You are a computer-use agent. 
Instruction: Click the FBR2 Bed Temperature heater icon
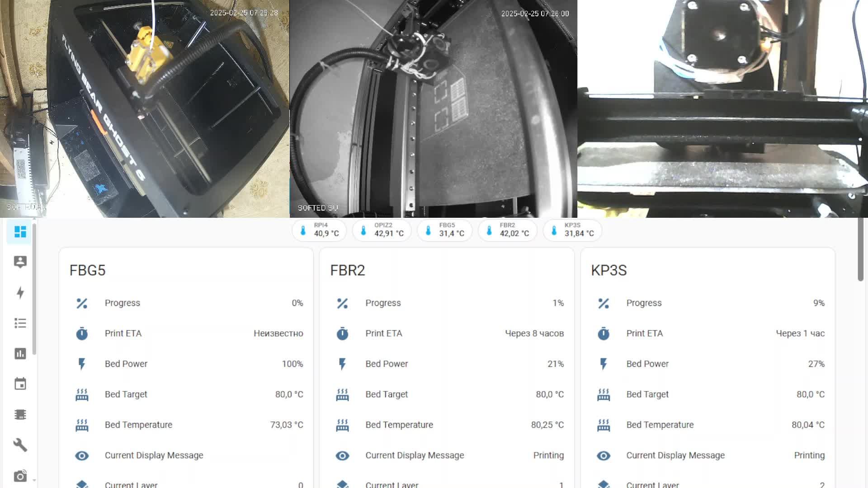[x=343, y=425]
